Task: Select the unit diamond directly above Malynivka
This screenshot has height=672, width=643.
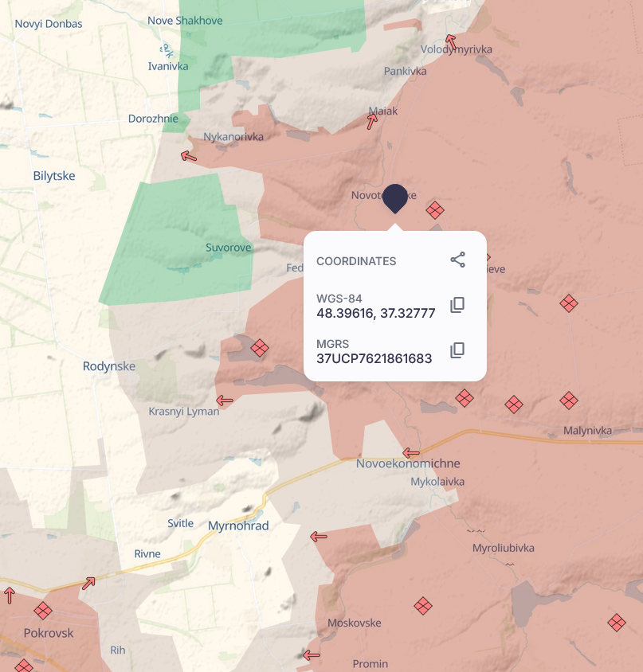Action: point(569,400)
